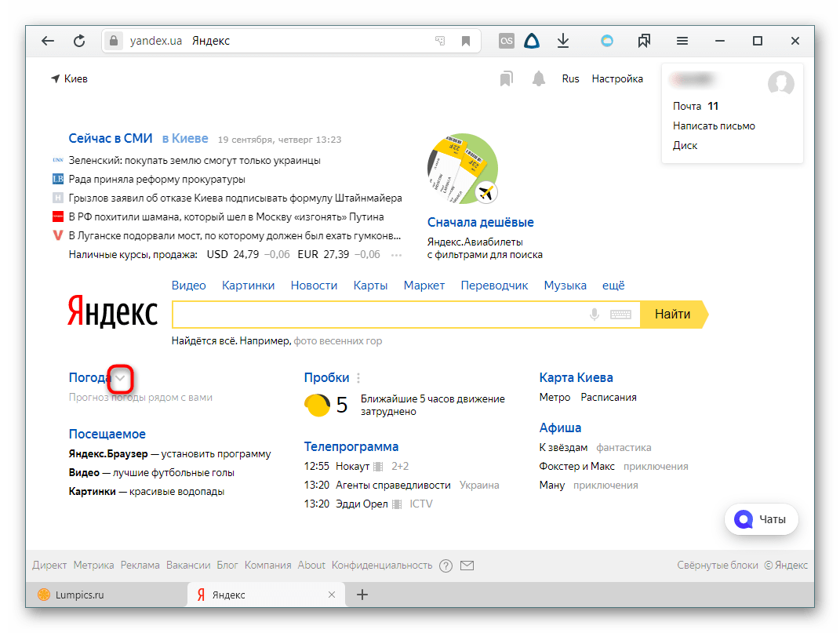The image size is (840, 633).
Task: Reload the page with the refresh icon
Action: tap(79, 42)
